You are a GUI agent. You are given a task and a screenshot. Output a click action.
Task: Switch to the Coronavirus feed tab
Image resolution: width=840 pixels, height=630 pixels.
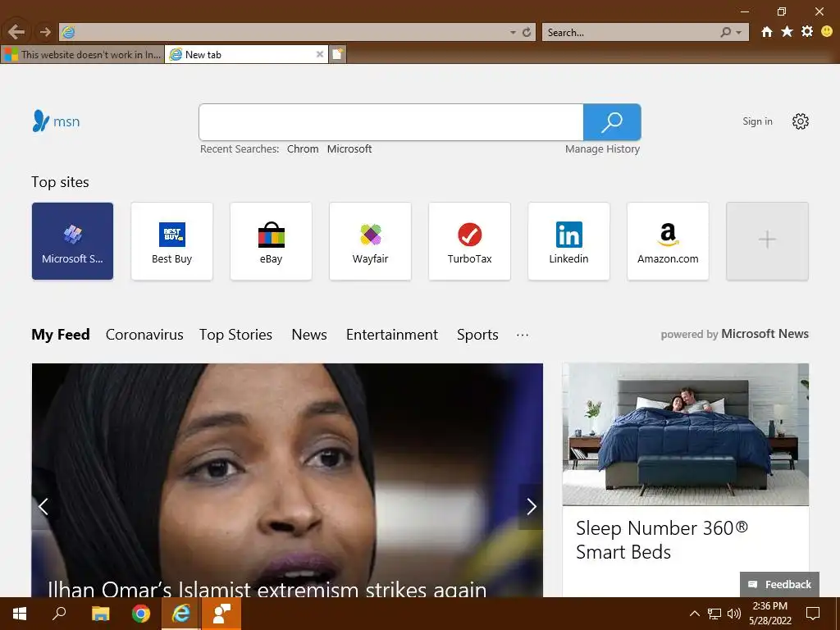click(144, 335)
